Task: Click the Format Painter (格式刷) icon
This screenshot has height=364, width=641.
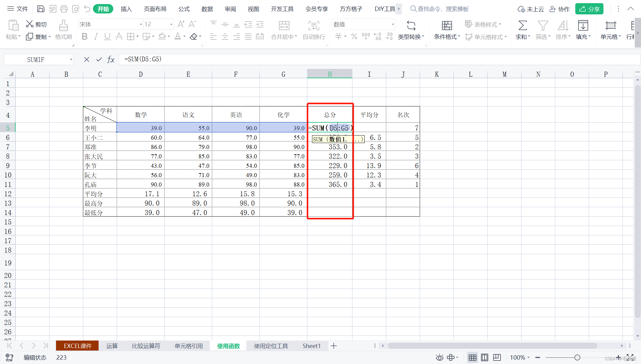Action: (64, 25)
